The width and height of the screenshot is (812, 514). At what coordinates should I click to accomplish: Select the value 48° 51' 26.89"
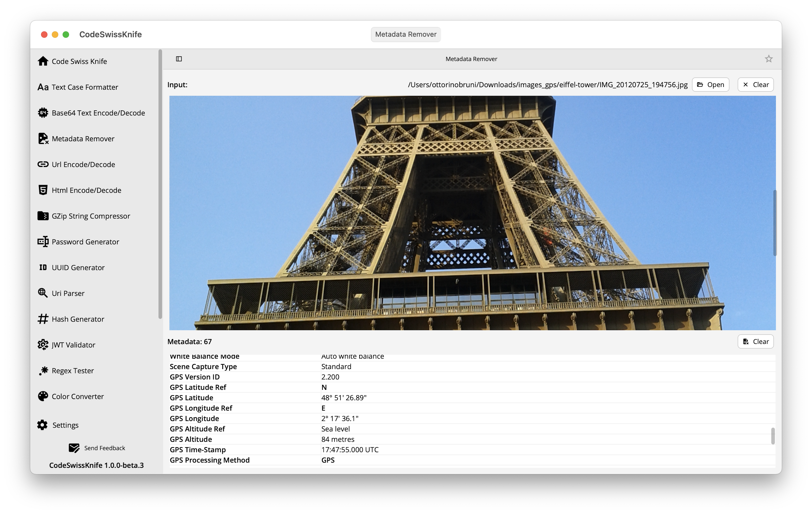click(344, 398)
